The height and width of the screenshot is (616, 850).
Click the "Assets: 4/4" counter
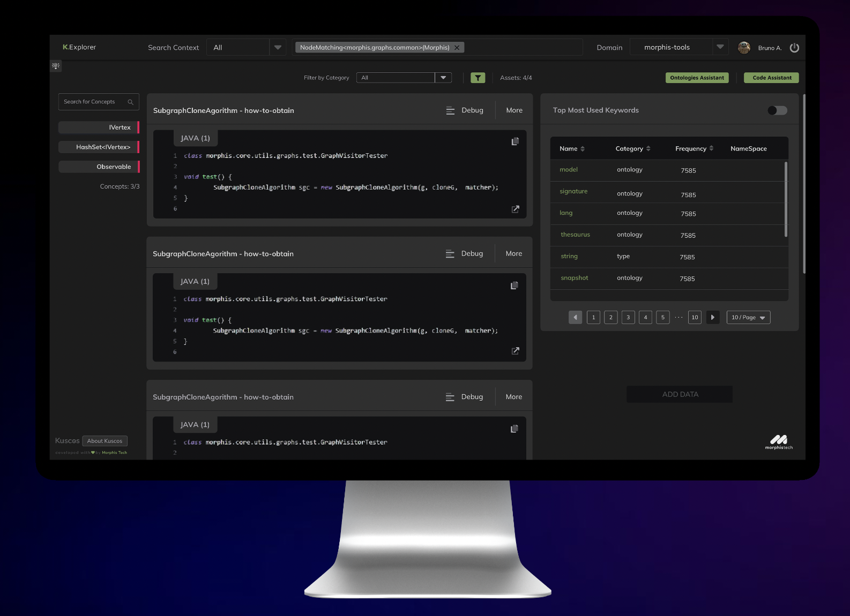click(516, 78)
